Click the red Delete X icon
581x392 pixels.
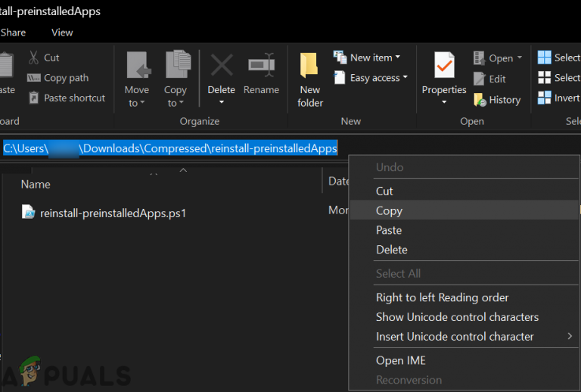(x=221, y=65)
